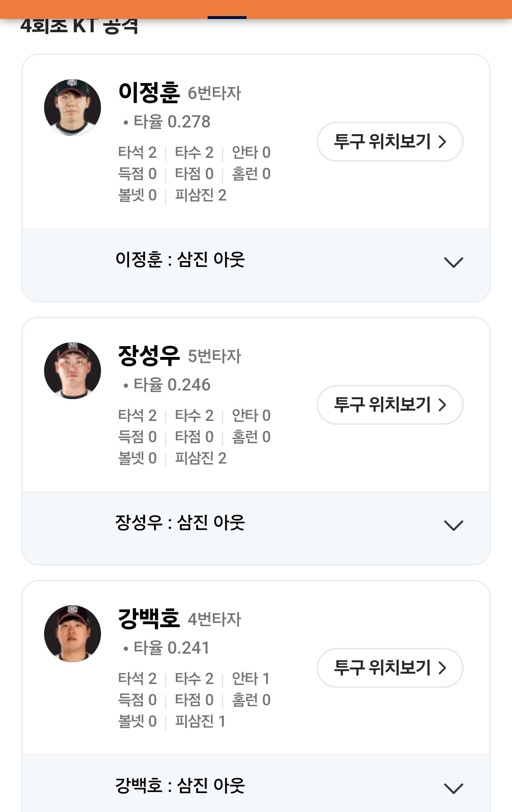The image size is (512, 812).
Task: Expand the 이정훈 삼진 아웃 chevron
Action: pos(453,262)
